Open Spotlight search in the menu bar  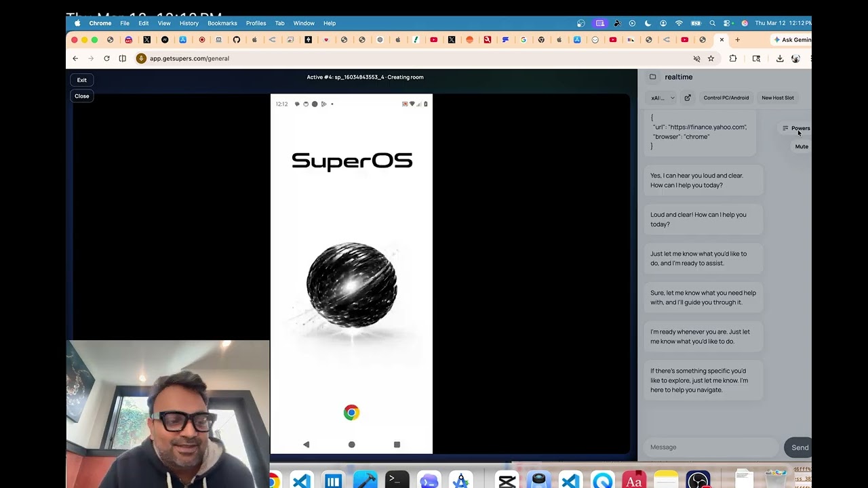tap(712, 23)
